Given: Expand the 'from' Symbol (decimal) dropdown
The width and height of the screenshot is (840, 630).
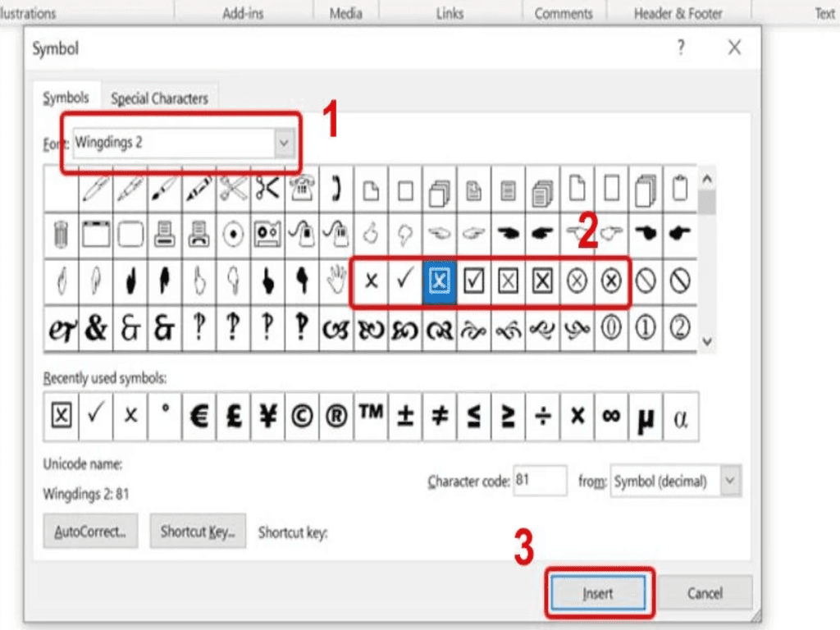Looking at the screenshot, I should point(730,482).
